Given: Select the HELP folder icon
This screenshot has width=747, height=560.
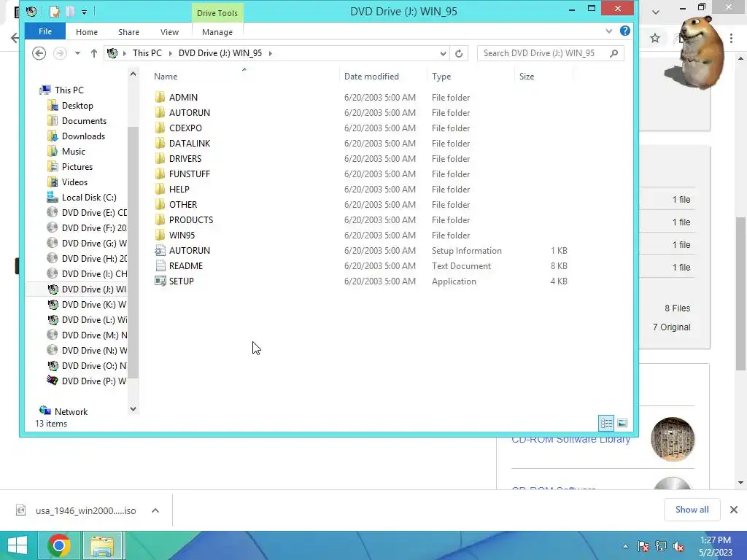Looking at the screenshot, I should click(160, 189).
